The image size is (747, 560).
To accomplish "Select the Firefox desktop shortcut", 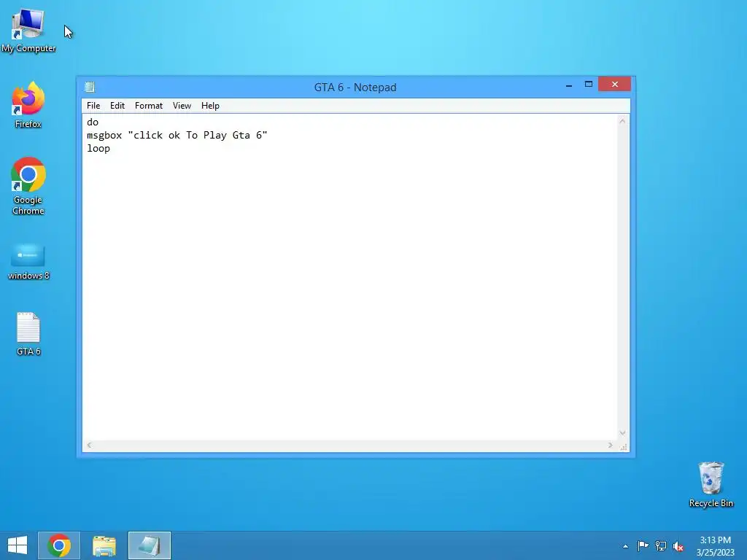I will pos(28,105).
